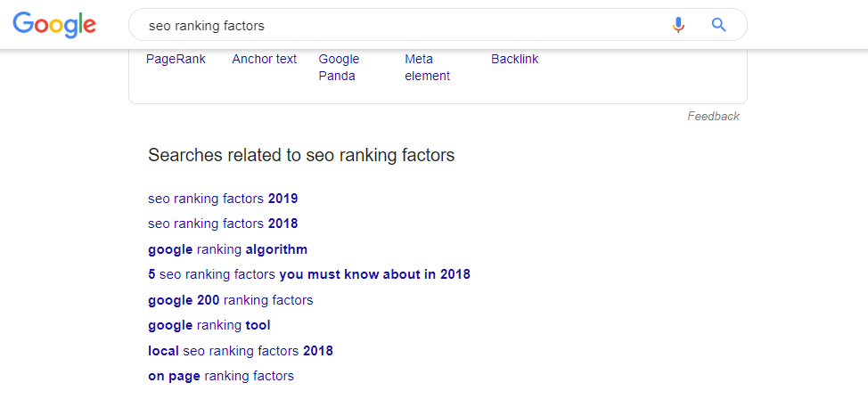This screenshot has height=399, width=868.
Task: Open the Anchor text related topic
Action: (264, 59)
